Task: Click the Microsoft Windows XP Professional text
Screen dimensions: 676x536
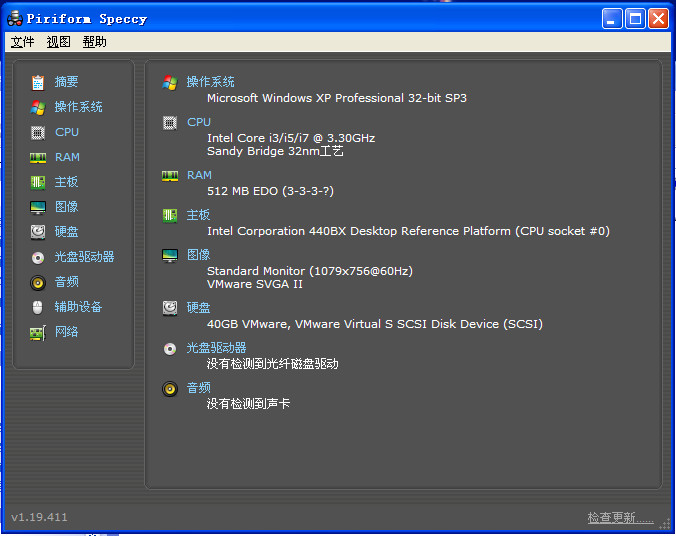Action: click(337, 98)
